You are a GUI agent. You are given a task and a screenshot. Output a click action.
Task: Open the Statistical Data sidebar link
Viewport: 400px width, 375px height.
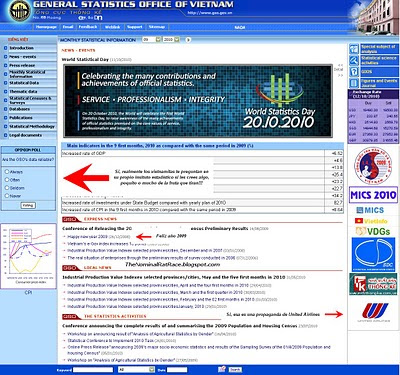click(24, 83)
